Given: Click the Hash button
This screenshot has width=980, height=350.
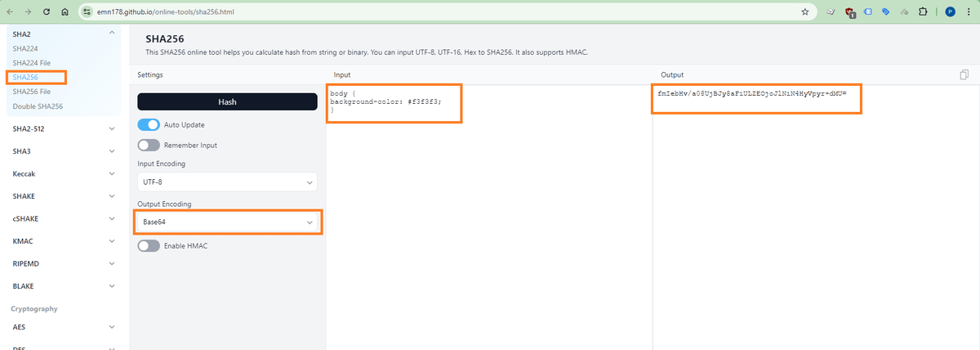Looking at the screenshot, I should coord(227,101).
